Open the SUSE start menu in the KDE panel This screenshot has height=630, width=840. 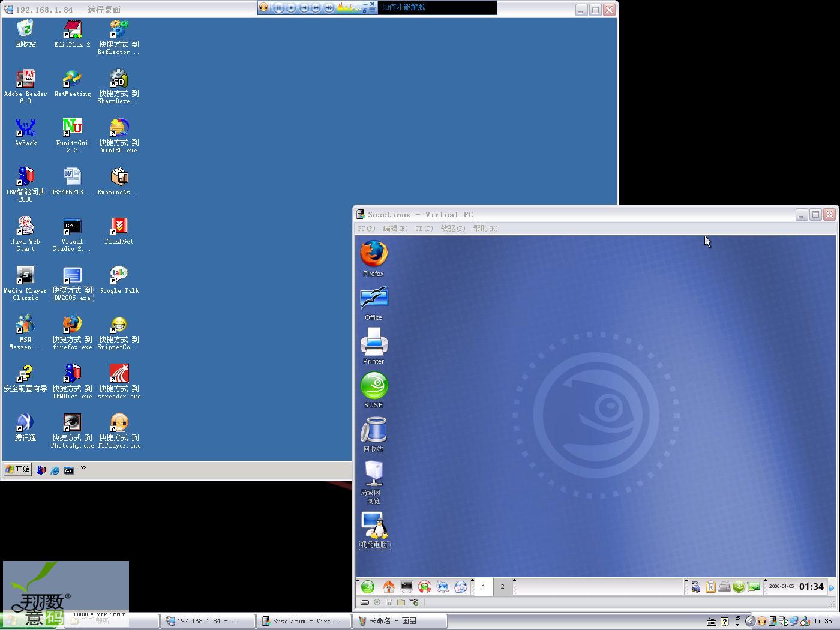[x=368, y=587]
